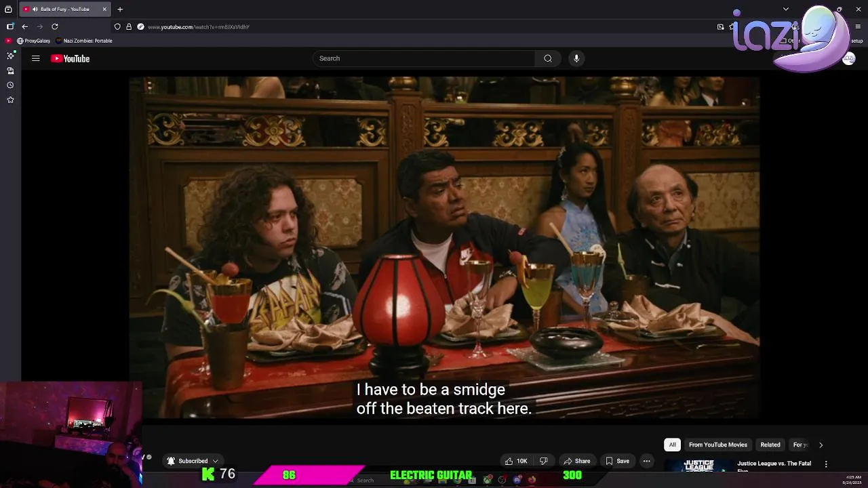Image resolution: width=868 pixels, height=488 pixels.
Task: Select the From YouTube Movies chip
Action: (x=718, y=445)
